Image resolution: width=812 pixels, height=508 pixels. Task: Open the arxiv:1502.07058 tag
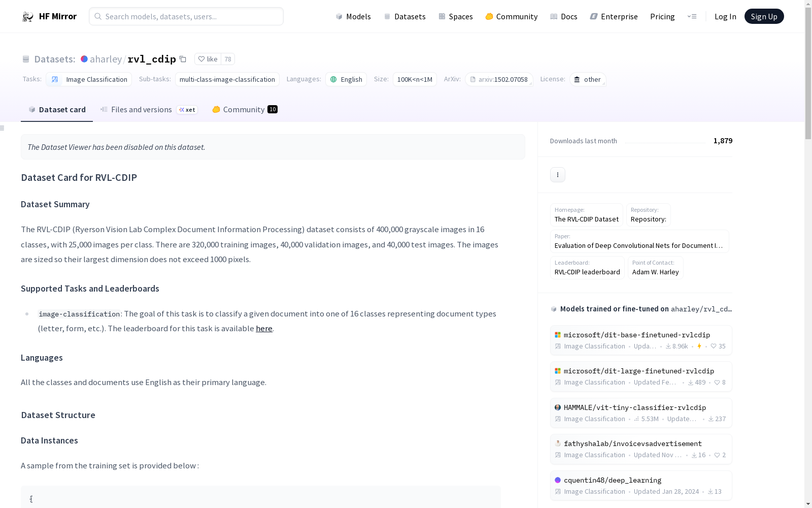click(x=499, y=79)
